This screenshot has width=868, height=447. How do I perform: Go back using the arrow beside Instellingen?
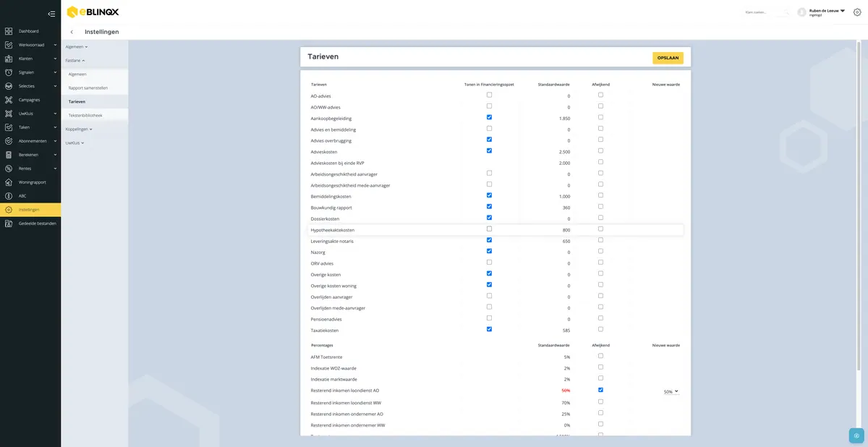(x=72, y=32)
